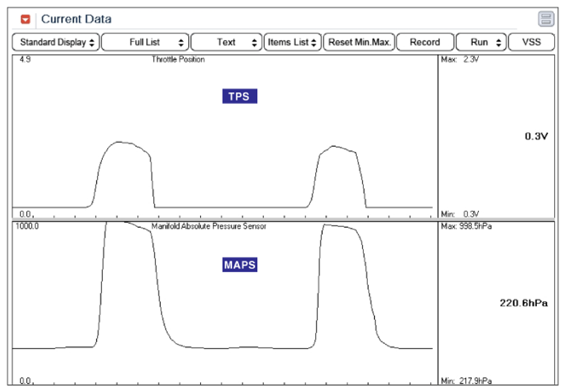
Task: Click the Throttle Position graph title
Action: pyautogui.click(x=178, y=60)
